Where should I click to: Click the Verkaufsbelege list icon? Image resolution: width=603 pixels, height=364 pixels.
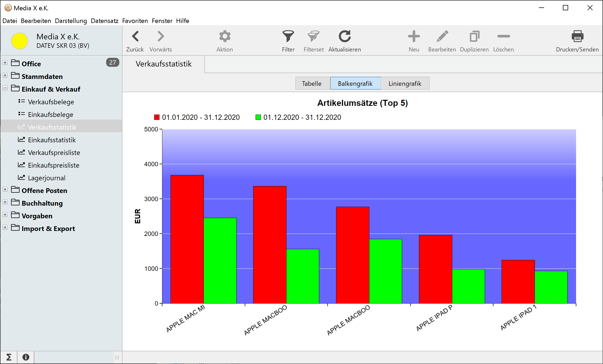[21, 101]
